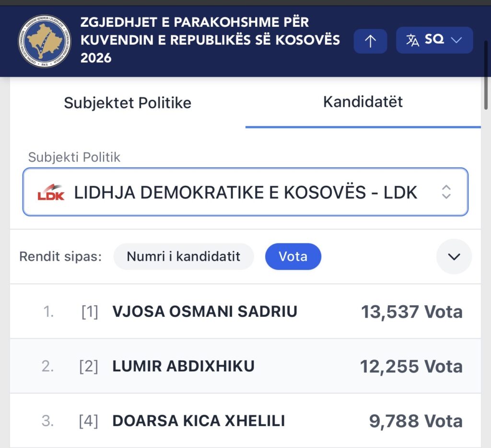This screenshot has width=491, height=448.
Task: Click the 12,255 Vota count
Action: [411, 367]
